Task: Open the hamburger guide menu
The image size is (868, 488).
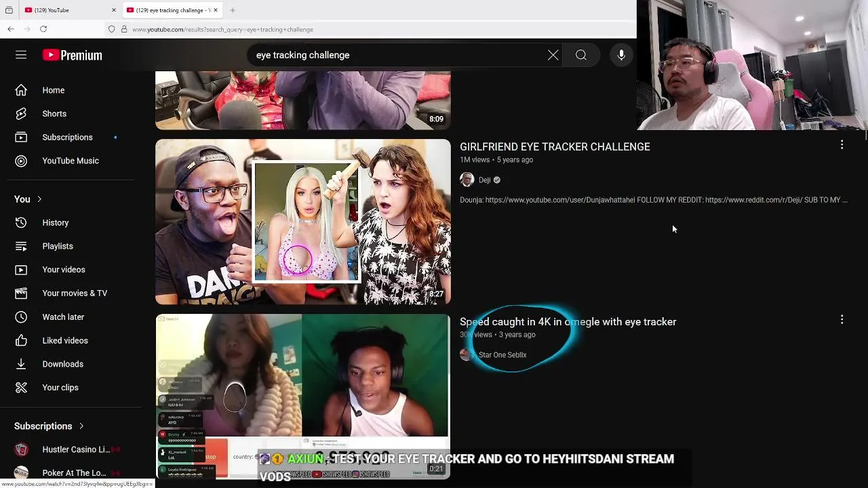Action: click(x=21, y=55)
